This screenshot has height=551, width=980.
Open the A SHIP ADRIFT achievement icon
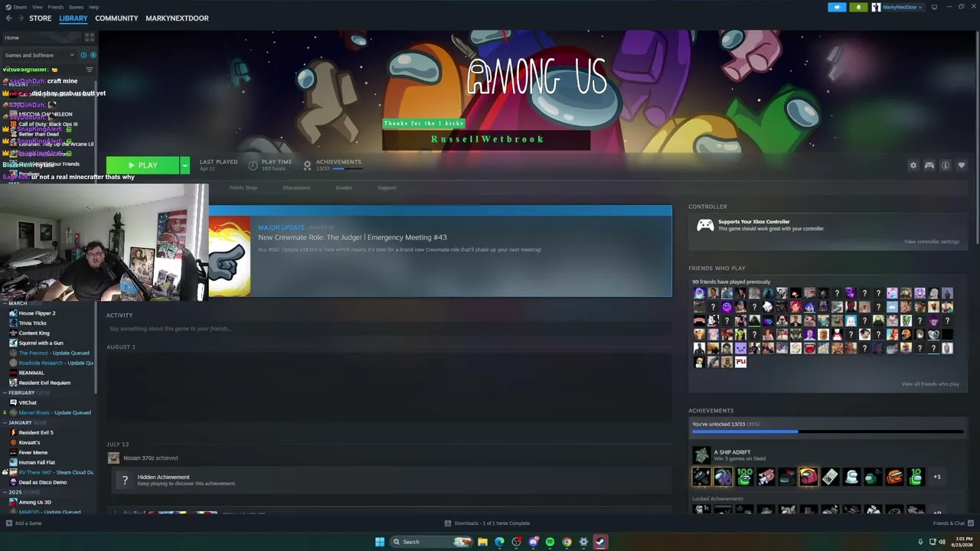(x=701, y=455)
